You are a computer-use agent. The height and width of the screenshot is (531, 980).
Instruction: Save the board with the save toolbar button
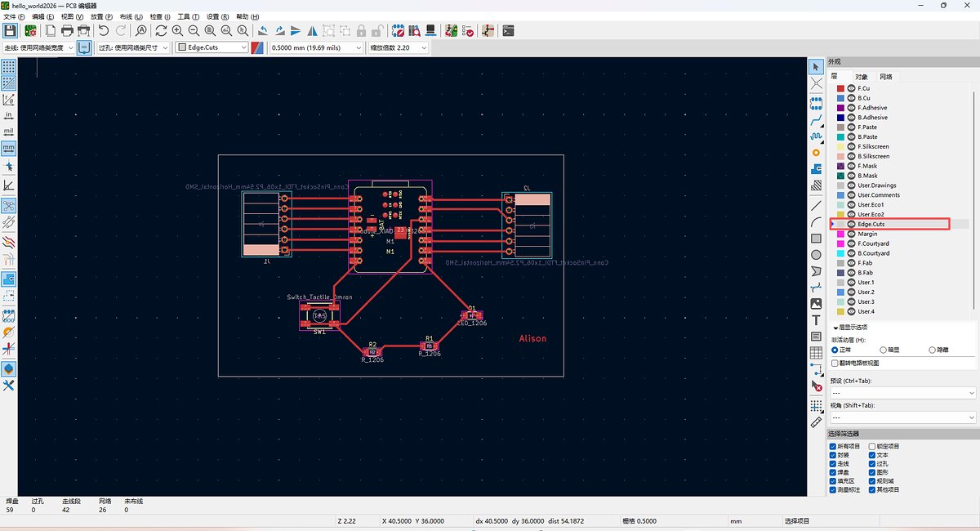(x=11, y=30)
